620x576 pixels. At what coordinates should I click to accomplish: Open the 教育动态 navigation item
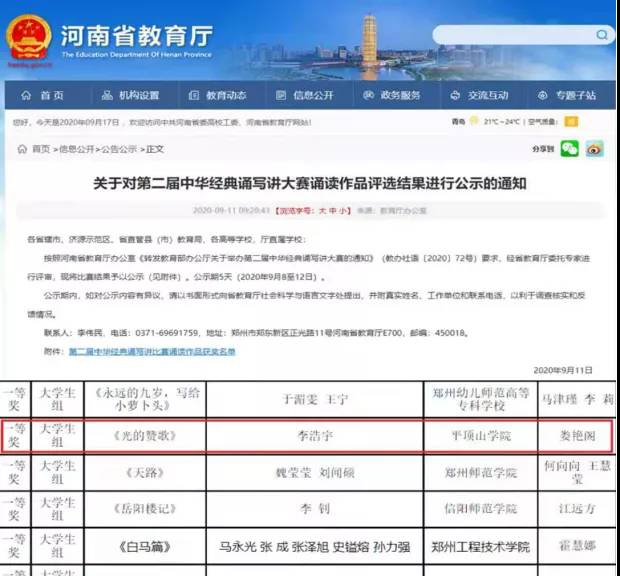click(x=217, y=95)
